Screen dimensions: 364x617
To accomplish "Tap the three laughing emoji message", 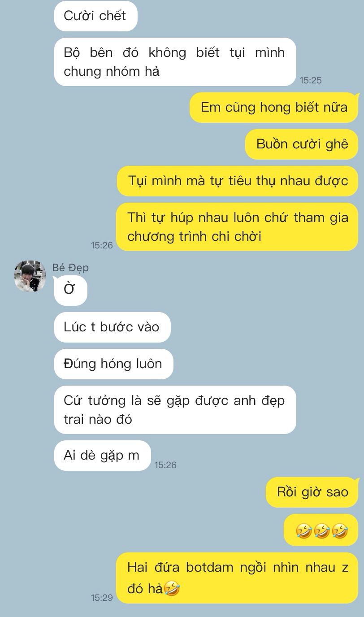I will coord(321,530).
